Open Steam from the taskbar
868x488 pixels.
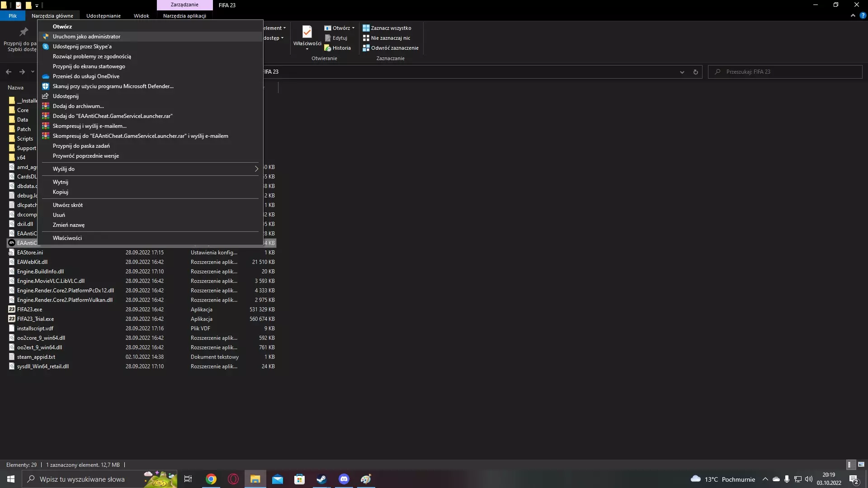coord(321,479)
